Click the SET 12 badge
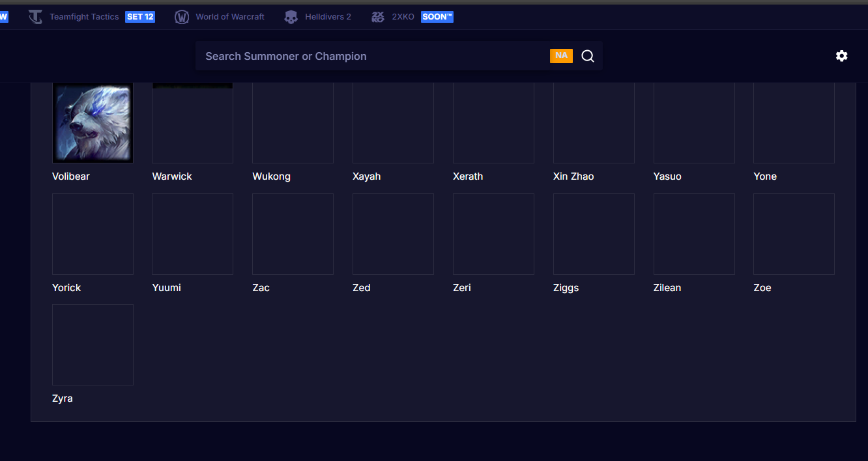868x461 pixels. [x=140, y=17]
